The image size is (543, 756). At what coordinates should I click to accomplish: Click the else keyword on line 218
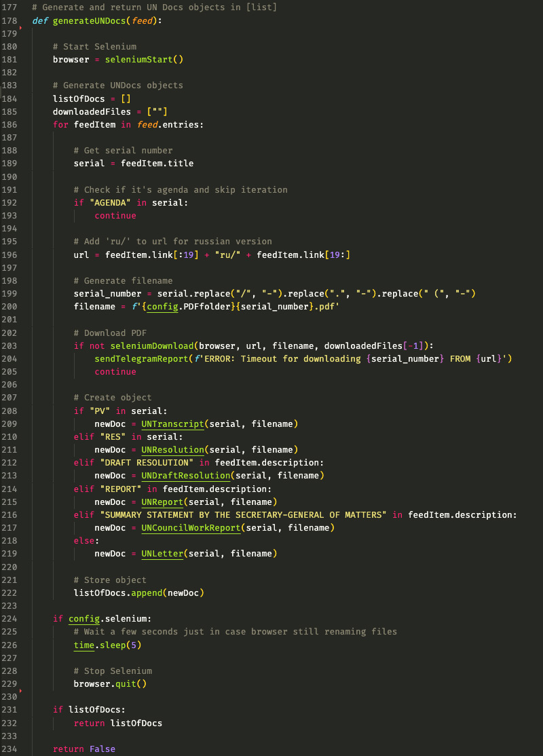(x=84, y=541)
